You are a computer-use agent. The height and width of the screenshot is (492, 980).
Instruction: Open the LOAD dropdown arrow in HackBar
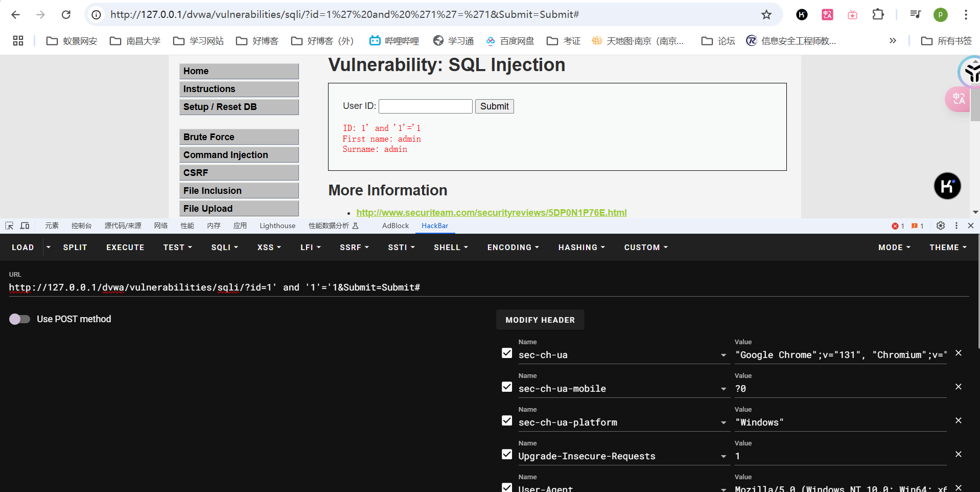coord(49,247)
